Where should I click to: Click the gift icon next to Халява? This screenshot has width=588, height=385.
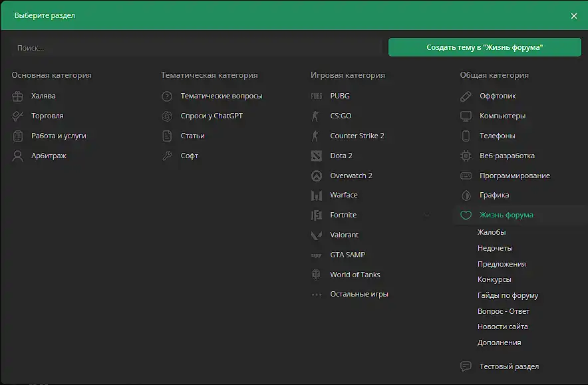point(17,96)
